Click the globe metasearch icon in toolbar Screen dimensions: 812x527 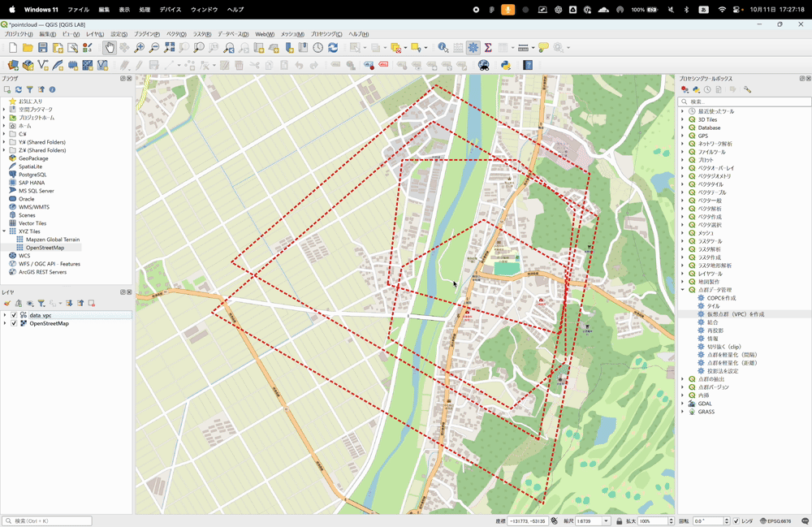click(x=484, y=65)
